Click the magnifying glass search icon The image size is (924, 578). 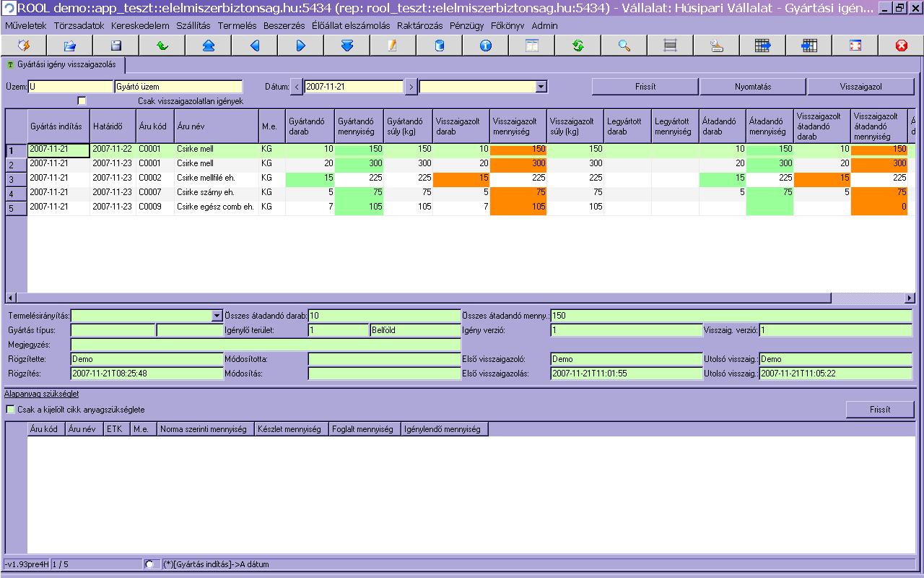[x=624, y=46]
